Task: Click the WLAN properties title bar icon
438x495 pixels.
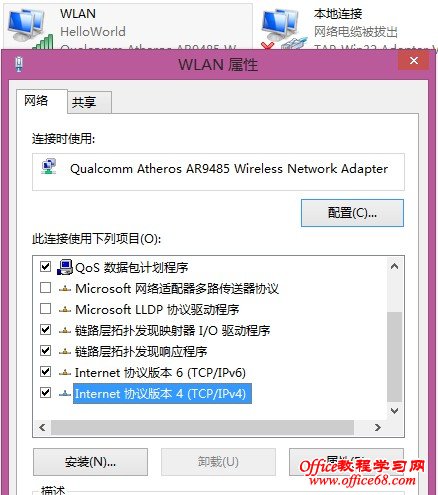Action: 19,64
